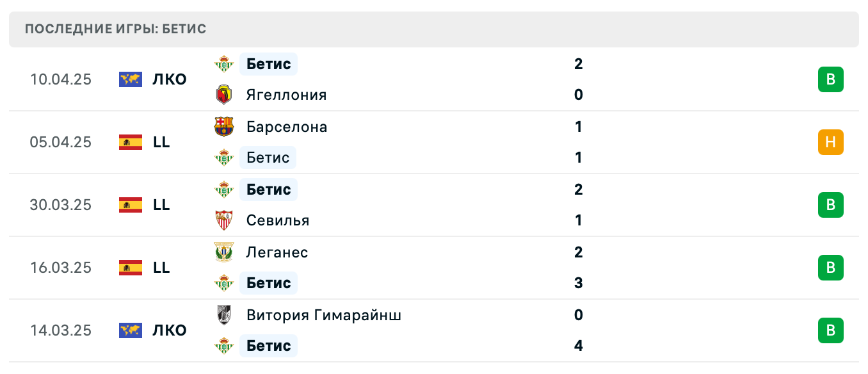Click the Последние игры: Бетис header
The width and height of the screenshot is (868, 374).
pyautogui.click(x=115, y=29)
